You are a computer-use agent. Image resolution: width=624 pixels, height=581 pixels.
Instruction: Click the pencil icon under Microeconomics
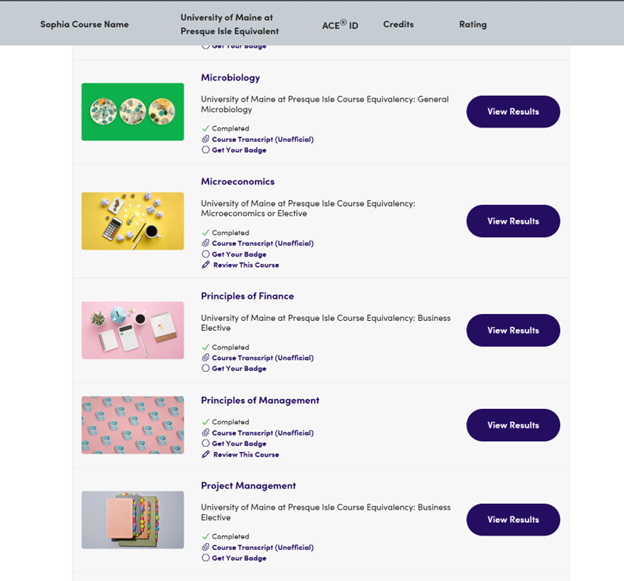(x=205, y=265)
